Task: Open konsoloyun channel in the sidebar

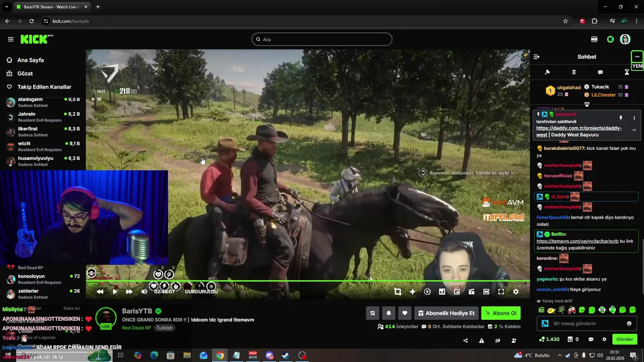Action: tap(43, 279)
